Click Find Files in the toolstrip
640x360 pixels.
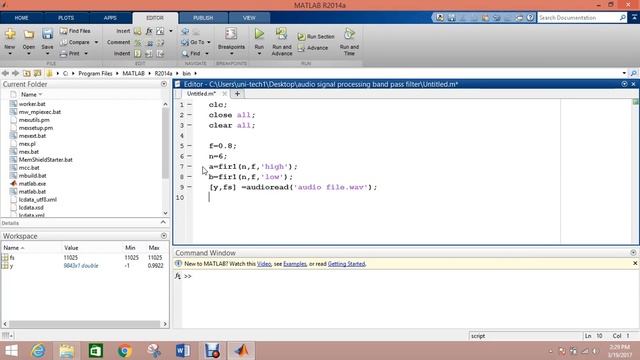click(x=75, y=31)
